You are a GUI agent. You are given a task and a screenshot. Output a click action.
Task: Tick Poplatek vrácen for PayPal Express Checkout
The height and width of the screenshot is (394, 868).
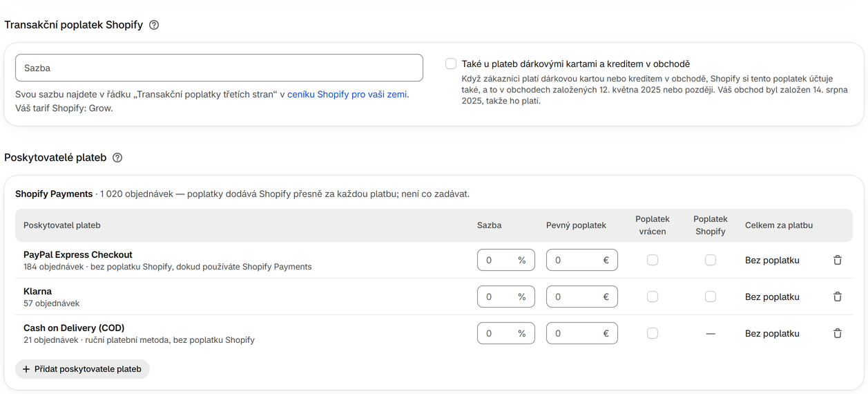pos(653,260)
